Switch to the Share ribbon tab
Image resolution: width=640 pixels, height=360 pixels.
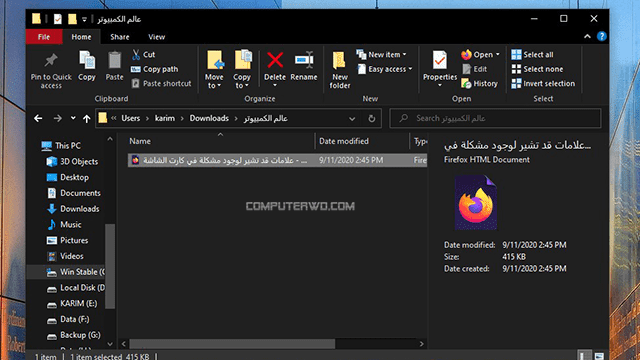pos(120,37)
